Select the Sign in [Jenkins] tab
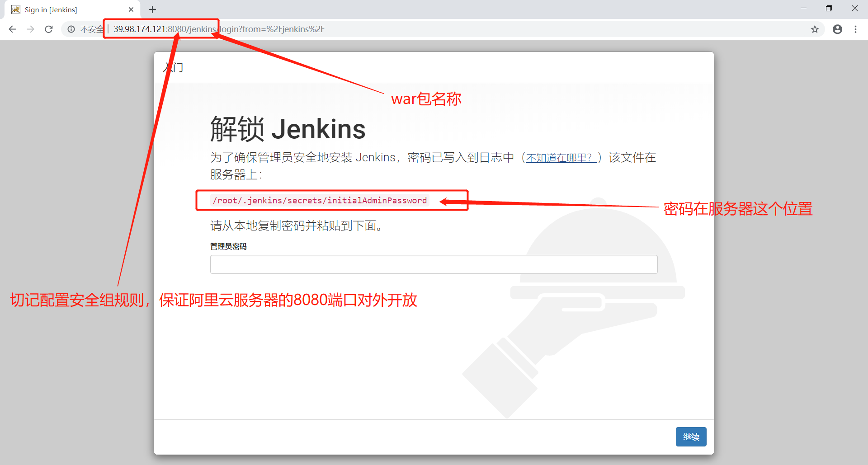Image resolution: width=868 pixels, height=465 pixels. pyautogui.click(x=72, y=9)
